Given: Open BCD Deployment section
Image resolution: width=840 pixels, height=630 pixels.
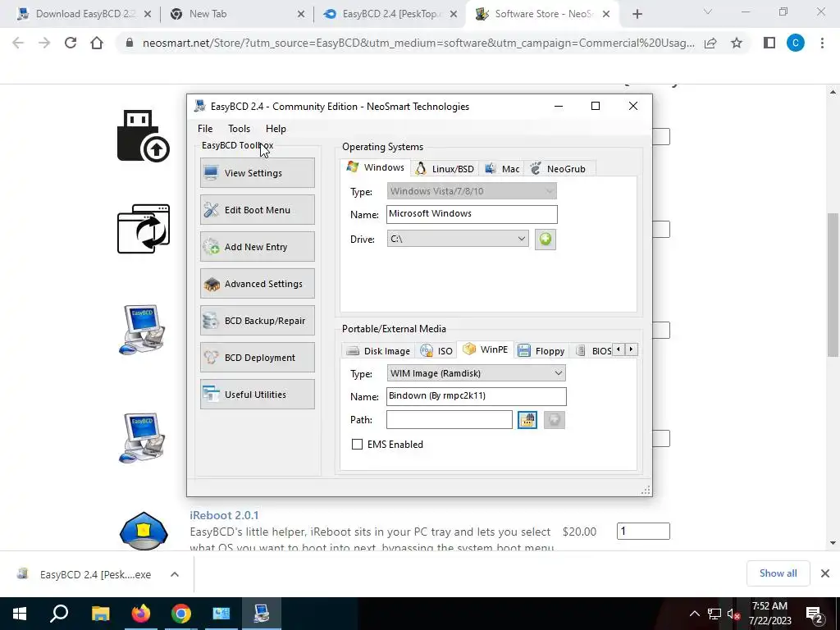Looking at the screenshot, I should click(257, 358).
